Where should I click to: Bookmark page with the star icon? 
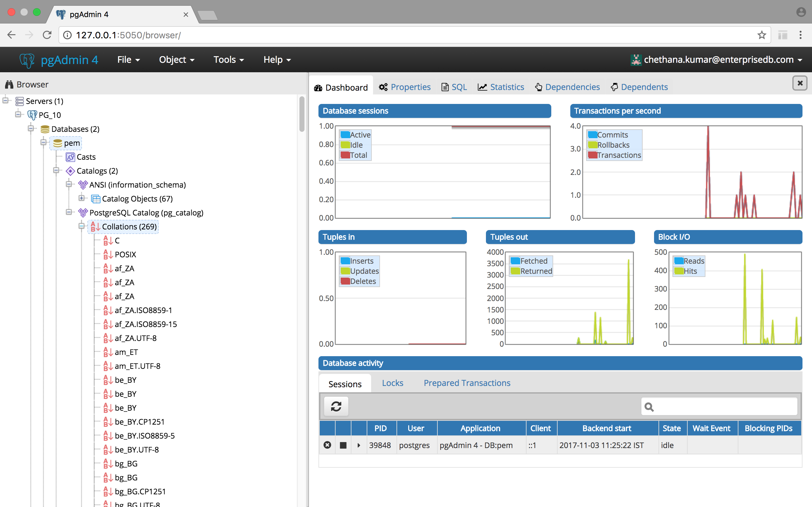(761, 35)
